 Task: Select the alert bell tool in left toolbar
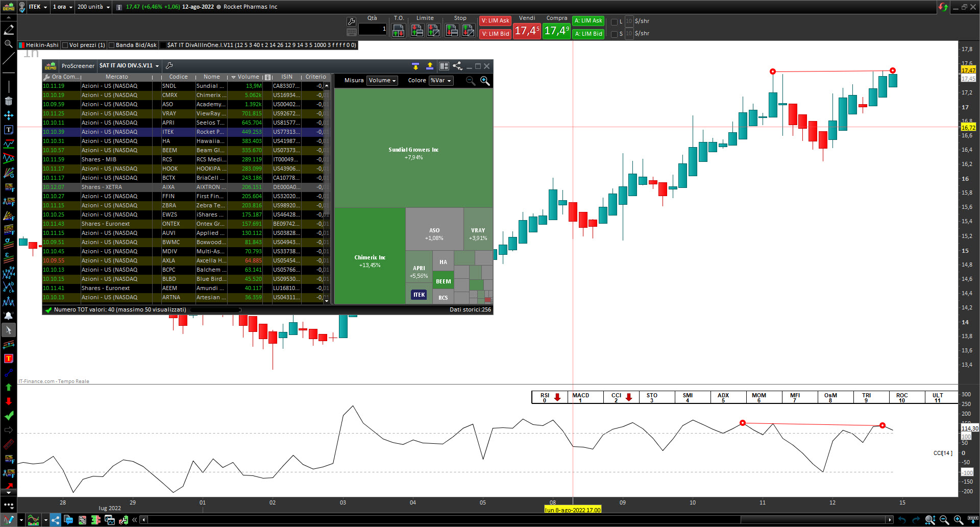pos(9,316)
